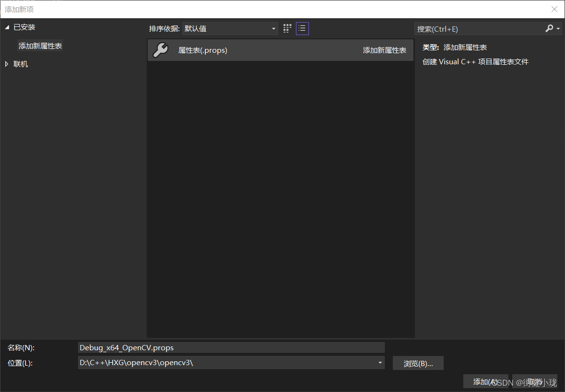Click the 添加(A) button
Screen dimensions: 565x392
tap(486, 382)
